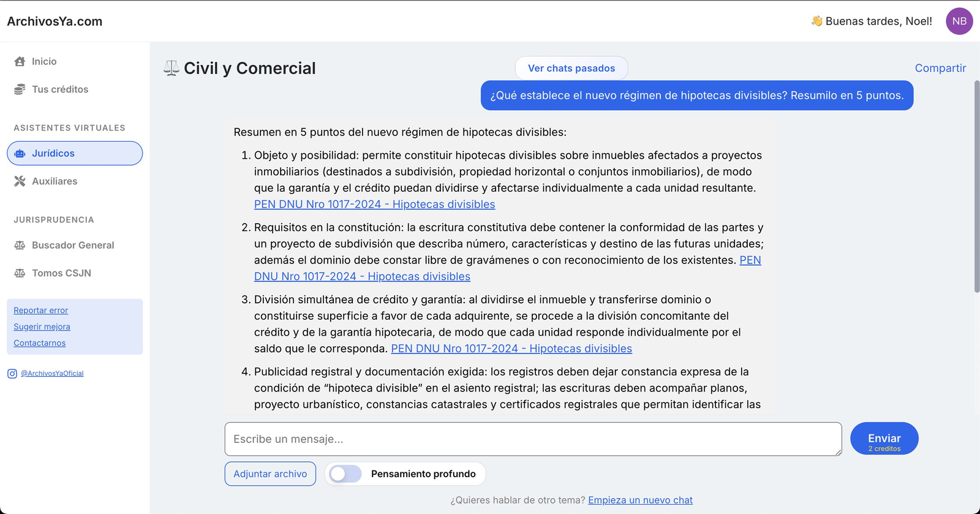Click the Compartir link
Viewport: 980px width, 514px height.
tap(940, 69)
